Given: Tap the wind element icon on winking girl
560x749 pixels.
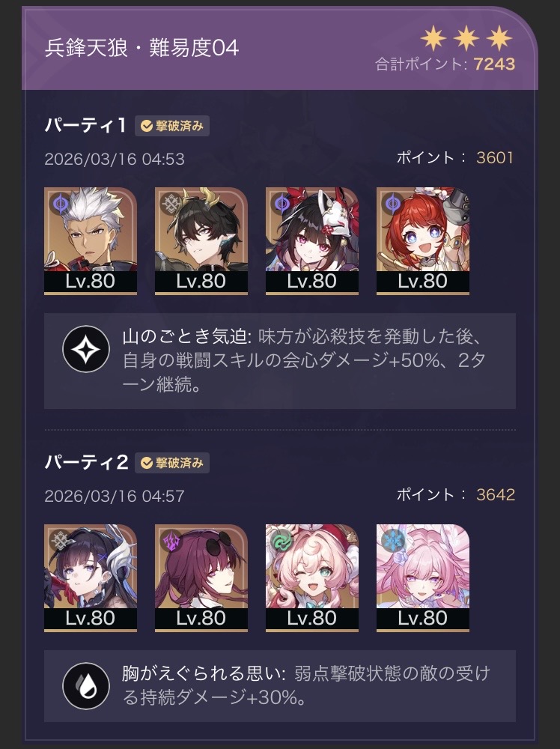Looking at the screenshot, I should coord(282,541).
